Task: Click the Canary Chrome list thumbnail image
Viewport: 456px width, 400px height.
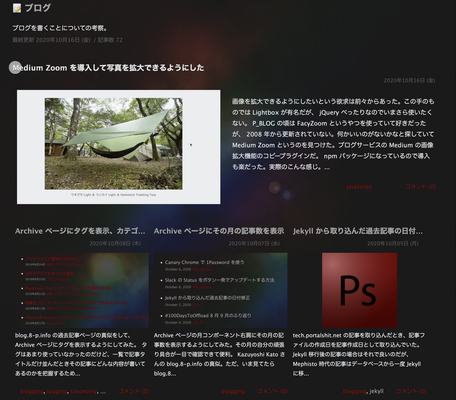Action: (221, 290)
